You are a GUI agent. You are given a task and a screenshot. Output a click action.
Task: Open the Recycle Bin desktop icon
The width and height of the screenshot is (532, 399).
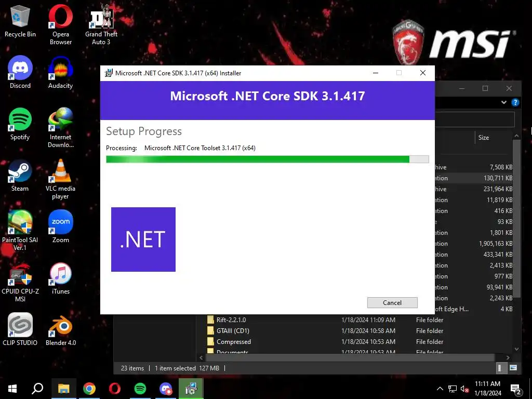[20, 21]
